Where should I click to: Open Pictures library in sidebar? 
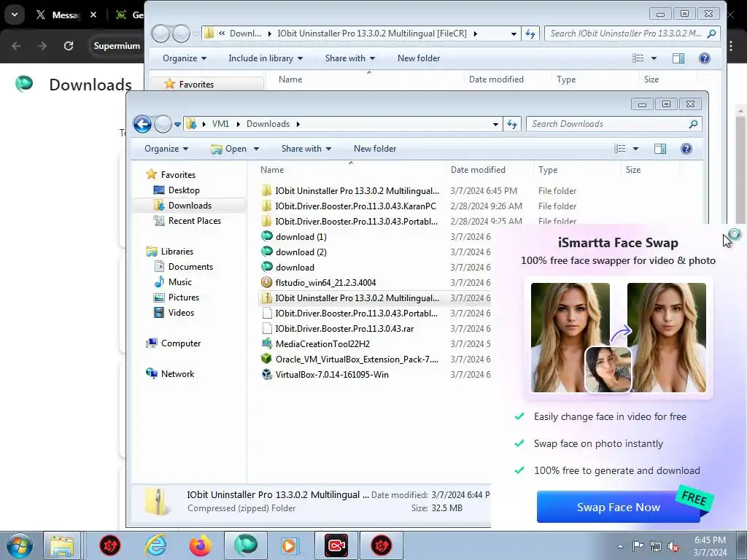tap(183, 297)
